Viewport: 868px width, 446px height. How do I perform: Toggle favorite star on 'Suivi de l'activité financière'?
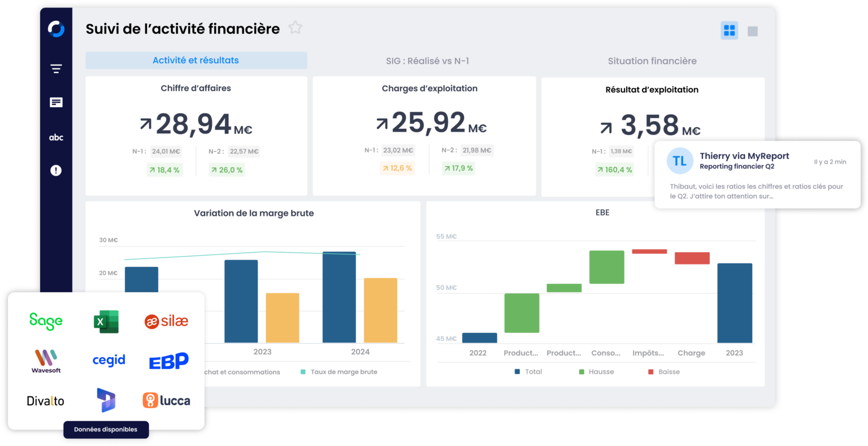(x=295, y=27)
